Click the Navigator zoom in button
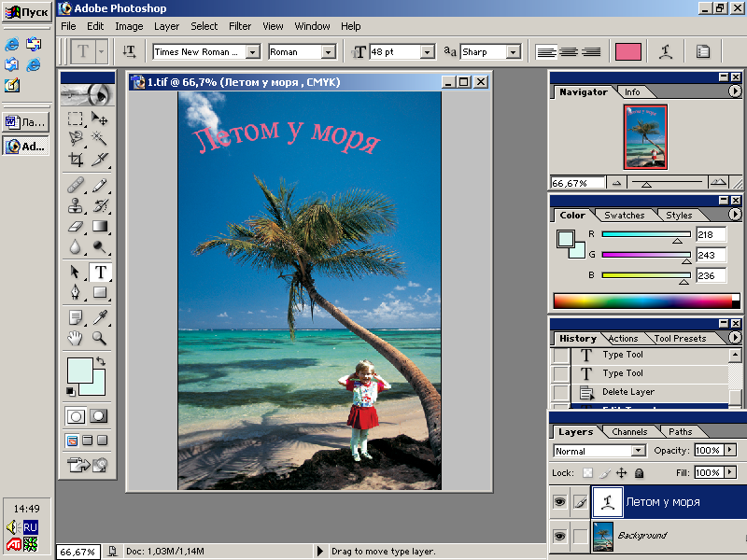The width and height of the screenshot is (747, 560). coord(718,182)
